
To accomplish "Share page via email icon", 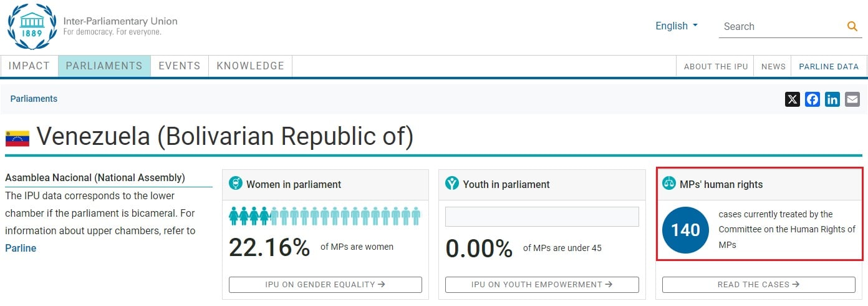I will (x=852, y=99).
